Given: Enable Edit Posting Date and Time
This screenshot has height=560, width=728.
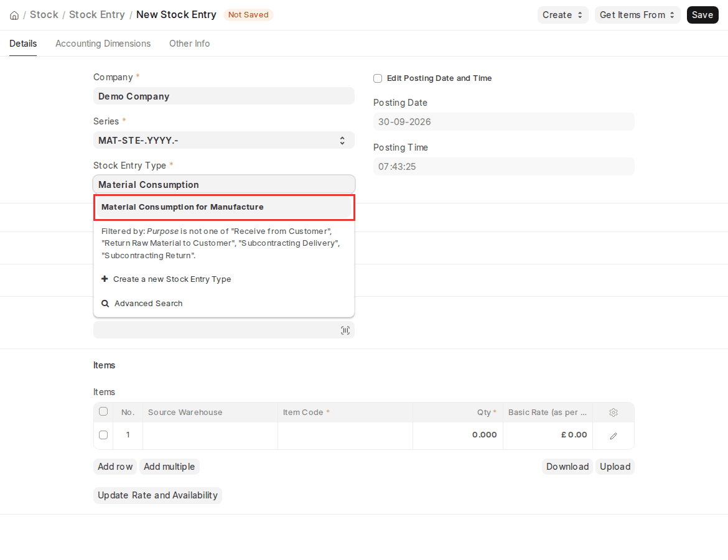Looking at the screenshot, I should (x=378, y=78).
